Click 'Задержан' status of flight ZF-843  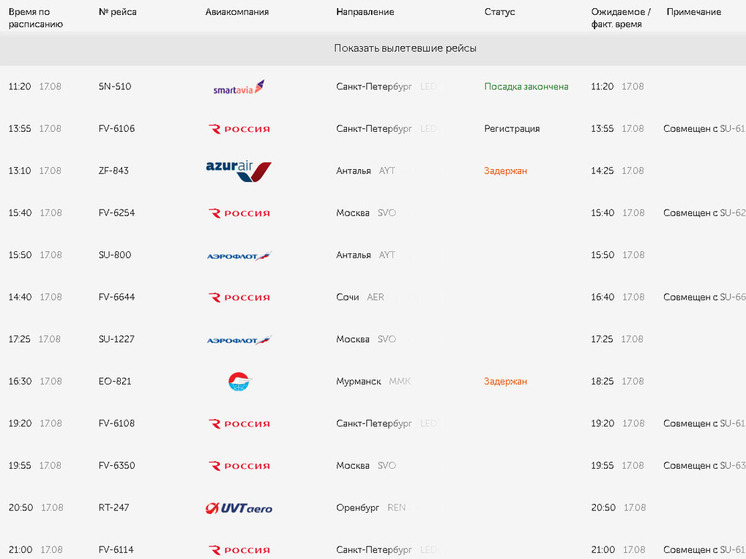tap(505, 171)
